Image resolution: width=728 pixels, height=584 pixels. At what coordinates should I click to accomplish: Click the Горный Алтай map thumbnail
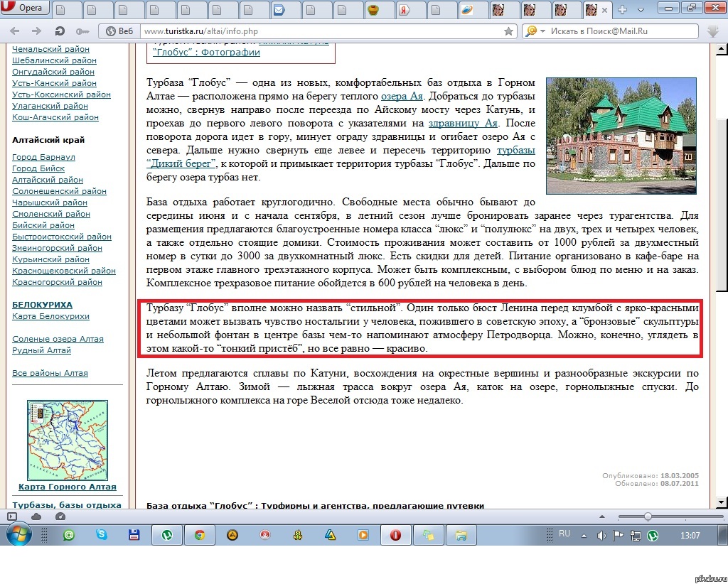(68, 440)
